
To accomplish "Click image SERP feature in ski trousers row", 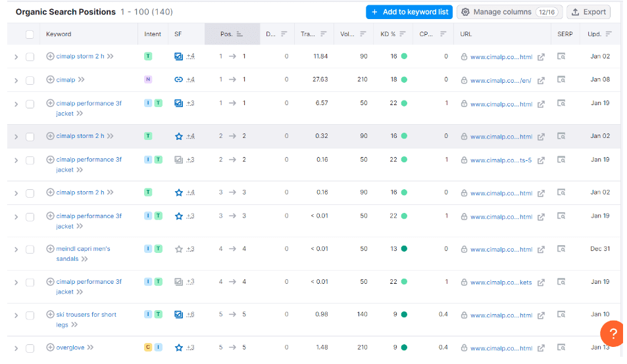I will [178, 315].
